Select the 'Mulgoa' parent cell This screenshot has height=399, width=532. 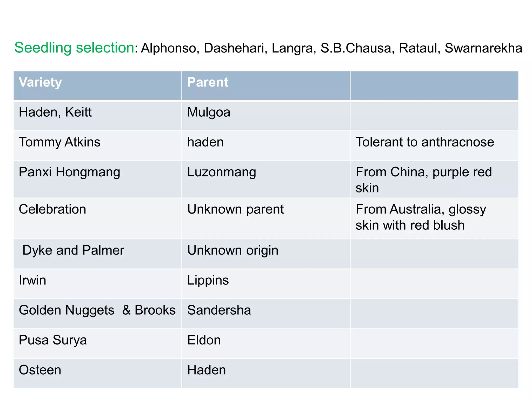(x=209, y=112)
